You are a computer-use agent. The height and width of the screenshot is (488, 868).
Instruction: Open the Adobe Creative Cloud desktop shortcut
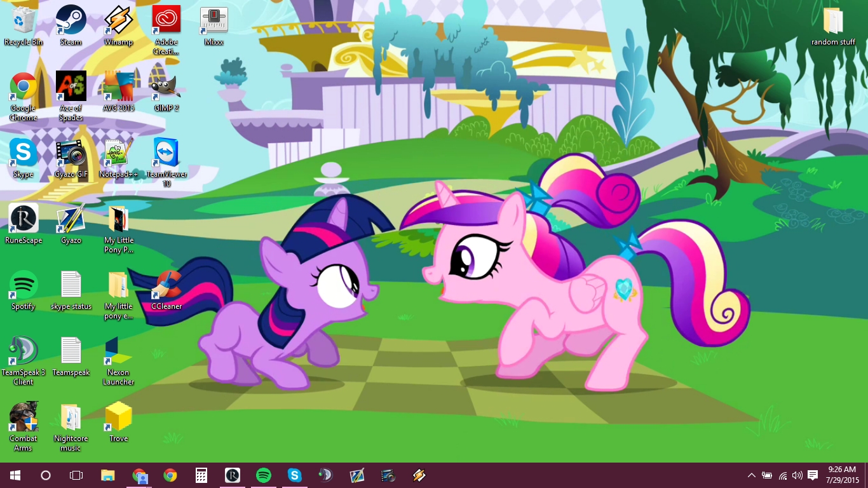[166, 30]
